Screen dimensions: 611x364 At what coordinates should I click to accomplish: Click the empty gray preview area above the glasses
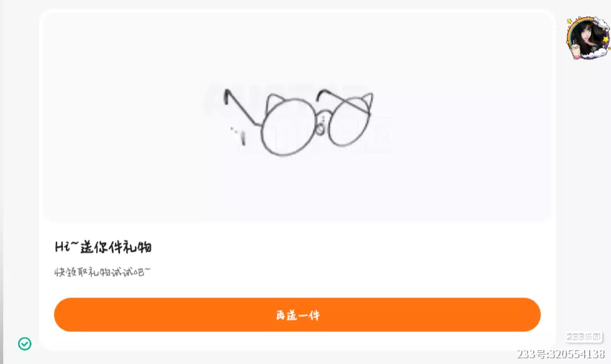point(298,46)
